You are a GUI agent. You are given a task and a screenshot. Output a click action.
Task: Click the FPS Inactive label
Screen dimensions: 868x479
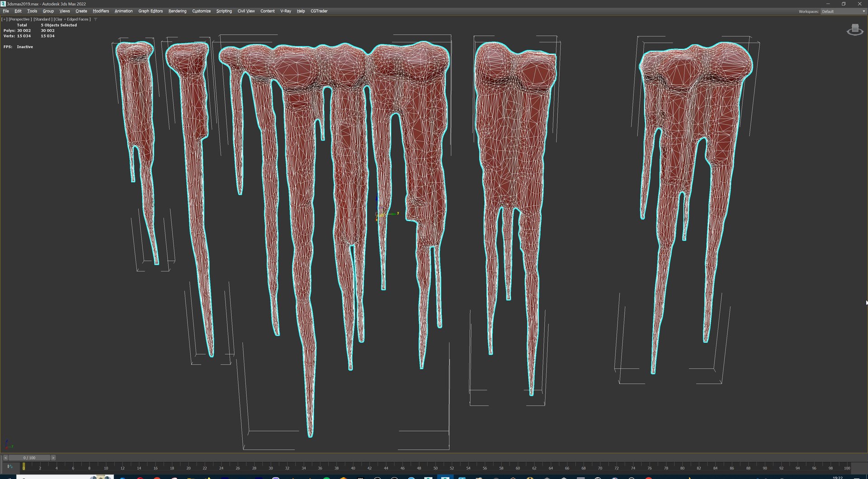pos(18,47)
